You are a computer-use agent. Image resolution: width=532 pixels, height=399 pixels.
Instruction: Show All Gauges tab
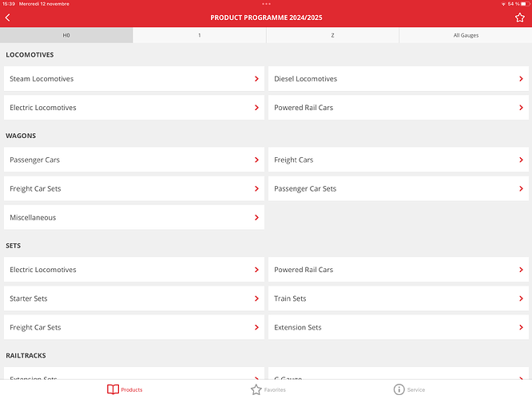466,35
